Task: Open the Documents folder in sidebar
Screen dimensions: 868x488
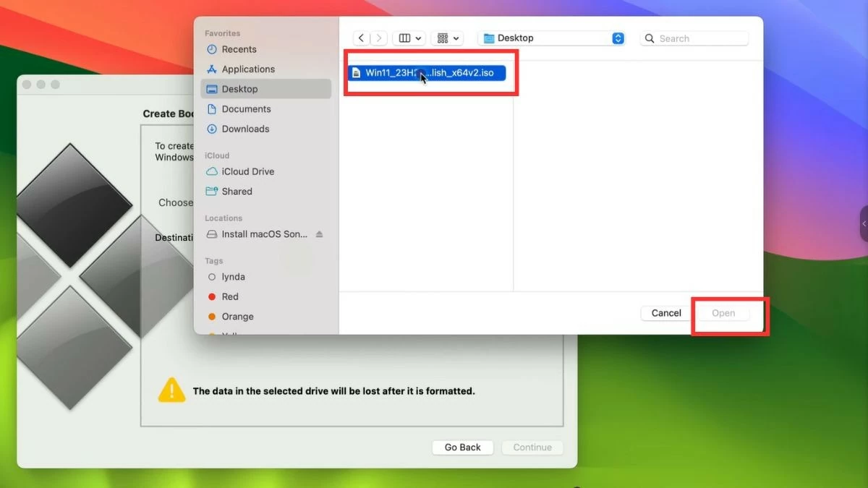Action: tap(246, 109)
